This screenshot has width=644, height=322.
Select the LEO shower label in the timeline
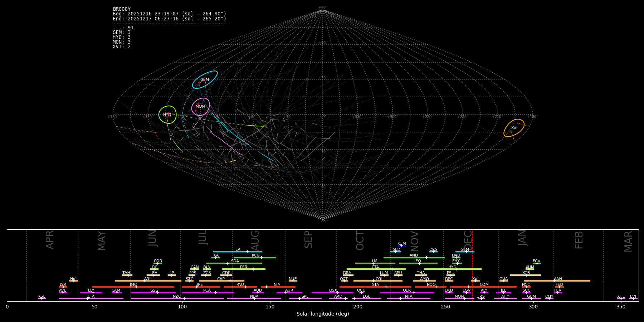(x=417, y=261)
